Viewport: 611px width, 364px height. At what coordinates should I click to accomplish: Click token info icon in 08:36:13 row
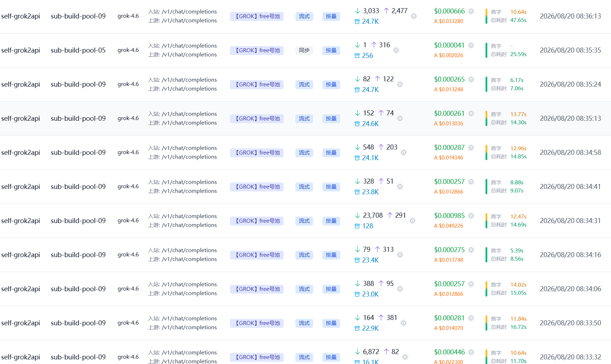(414, 16)
